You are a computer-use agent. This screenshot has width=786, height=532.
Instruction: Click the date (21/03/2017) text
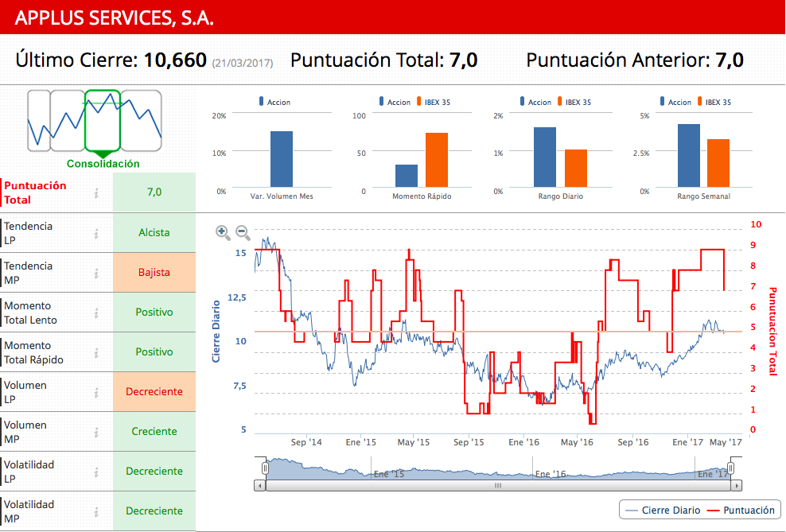point(243,63)
